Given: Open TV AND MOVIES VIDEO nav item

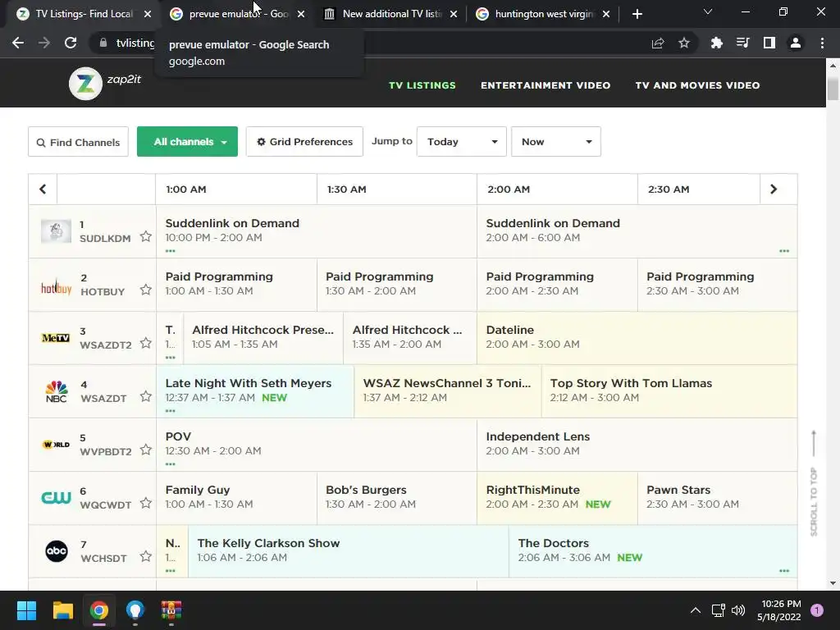Looking at the screenshot, I should click(697, 85).
